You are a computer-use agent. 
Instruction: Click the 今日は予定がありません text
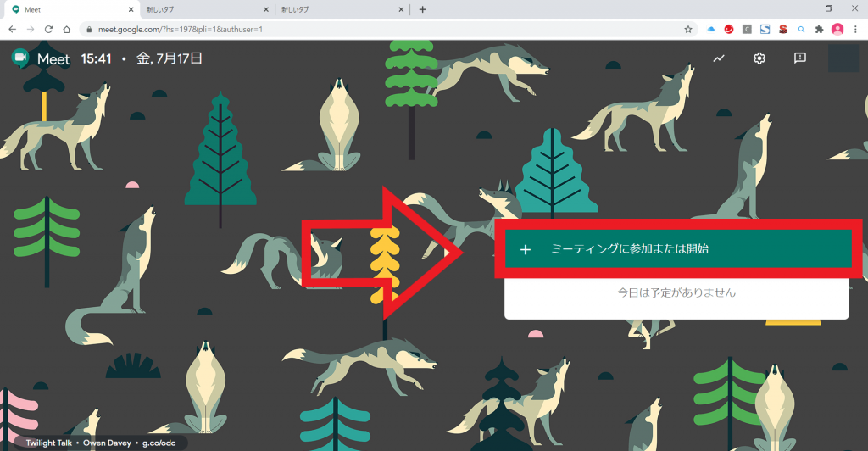point(676,292)
